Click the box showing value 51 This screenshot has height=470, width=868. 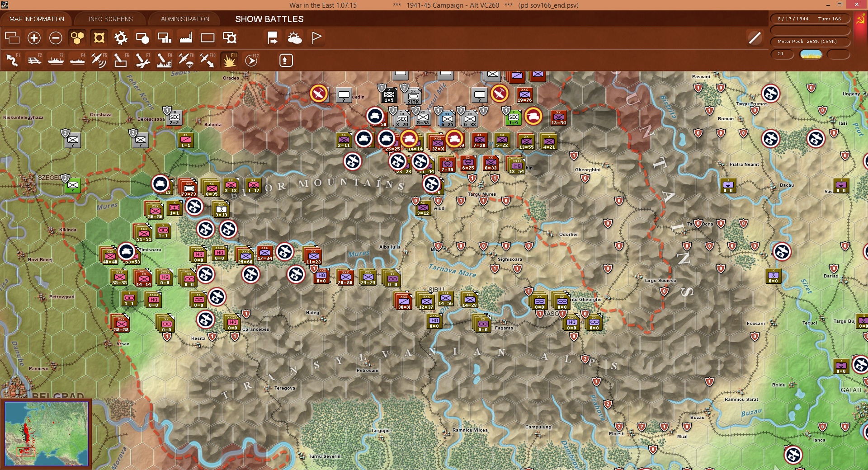783,54
